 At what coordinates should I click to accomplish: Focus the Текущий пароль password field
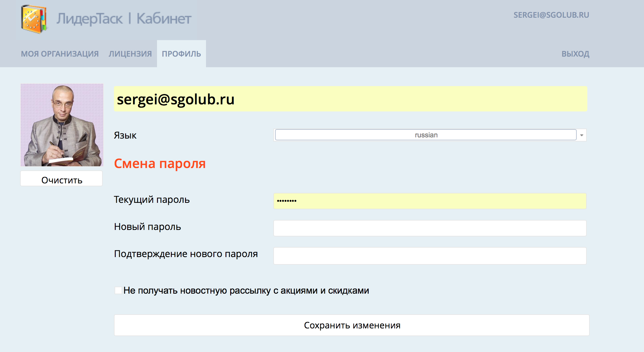pyautogui.click(x=430, y=201)
